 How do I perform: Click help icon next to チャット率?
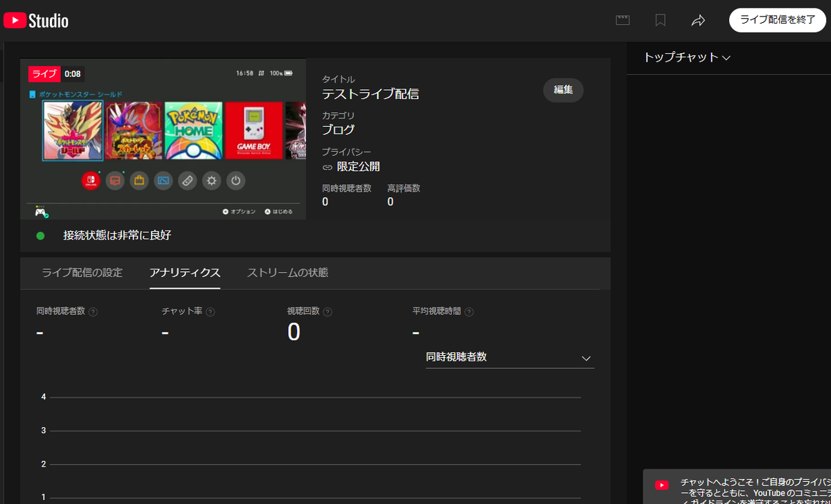(211, 312)
